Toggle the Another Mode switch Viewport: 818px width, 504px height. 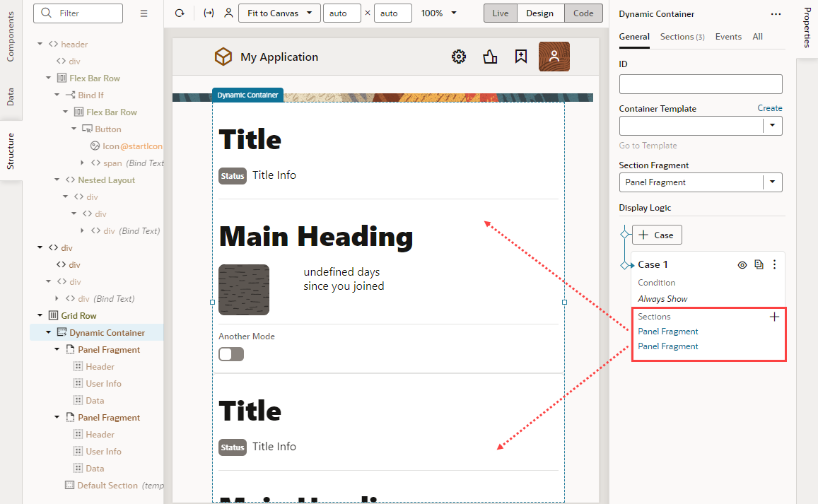coord(231,354)
